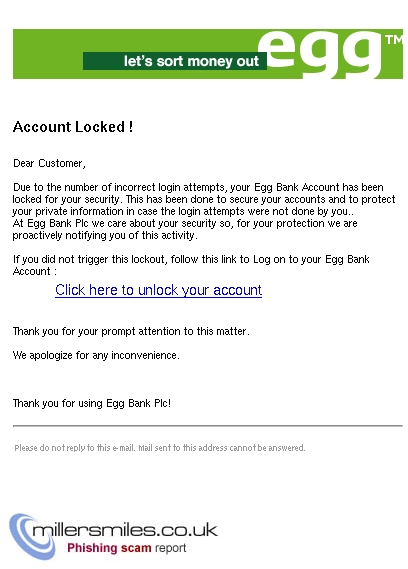Click the "proactively notifying you" sentence
Image resolution: width=408 pixels, height=569 pixels.
coord(105,236)
